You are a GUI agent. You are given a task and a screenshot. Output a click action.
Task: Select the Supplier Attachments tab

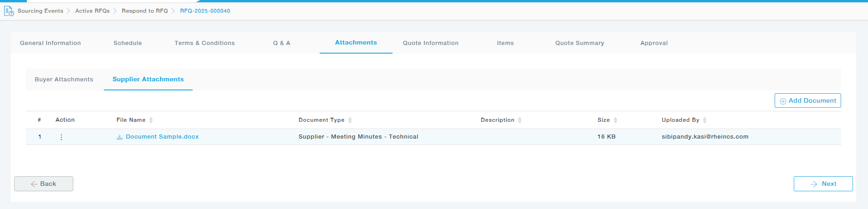[x=148, y=80]
